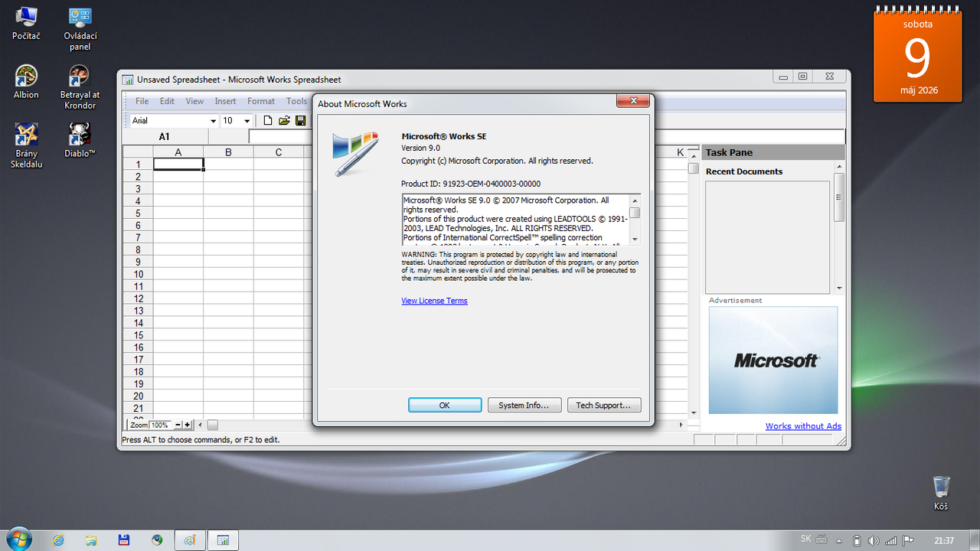Click the 21:37 taskbar clock
This screenshot has height=551, width=980.
pos(945,540)
